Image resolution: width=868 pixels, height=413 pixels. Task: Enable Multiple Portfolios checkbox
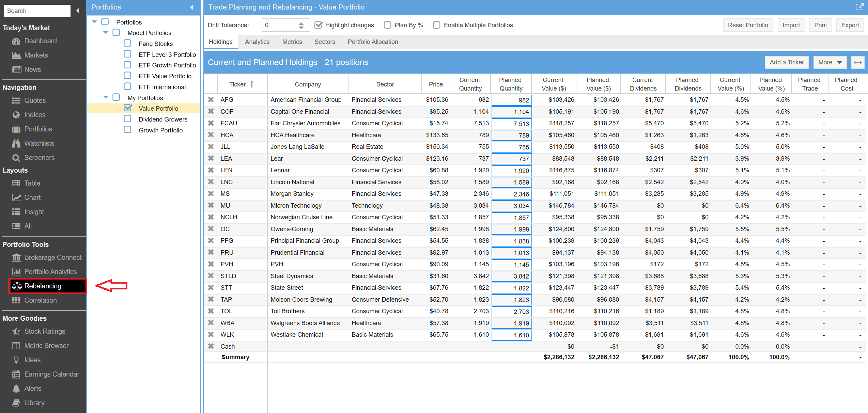[436, 25]
